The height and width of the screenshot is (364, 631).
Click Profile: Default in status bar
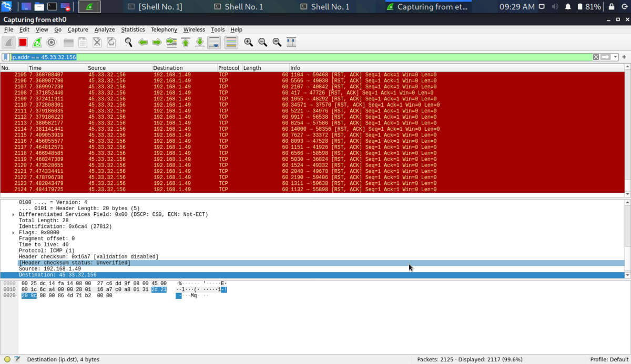609,359
